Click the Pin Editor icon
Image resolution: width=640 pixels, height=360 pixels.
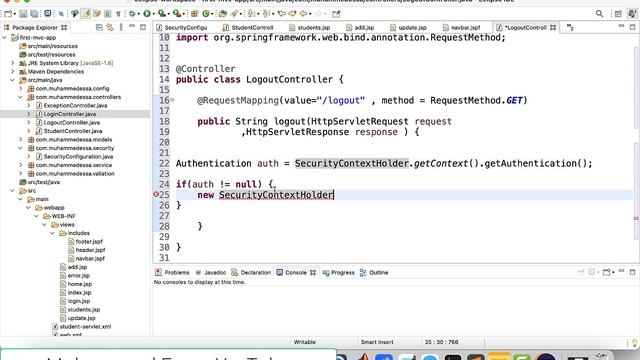tap(336, 14)
